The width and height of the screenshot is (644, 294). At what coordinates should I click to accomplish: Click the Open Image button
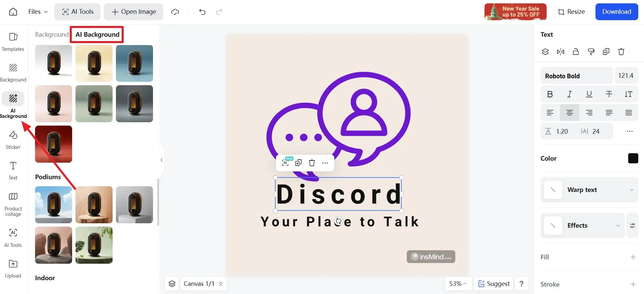pyautogui.click(x=133, y=12)
